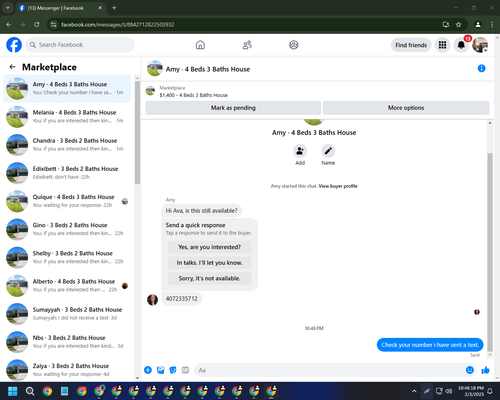Image resolution: width=500 pixels, height=400 pixels.
Task: Open the emoji picker in message field
Action: [470, 370]
